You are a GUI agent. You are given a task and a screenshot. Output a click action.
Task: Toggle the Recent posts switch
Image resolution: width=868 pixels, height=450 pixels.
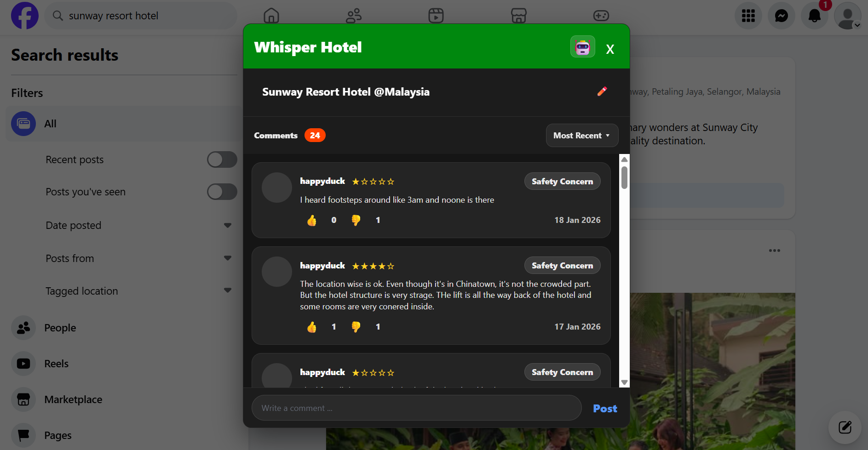tap(222, 159)
